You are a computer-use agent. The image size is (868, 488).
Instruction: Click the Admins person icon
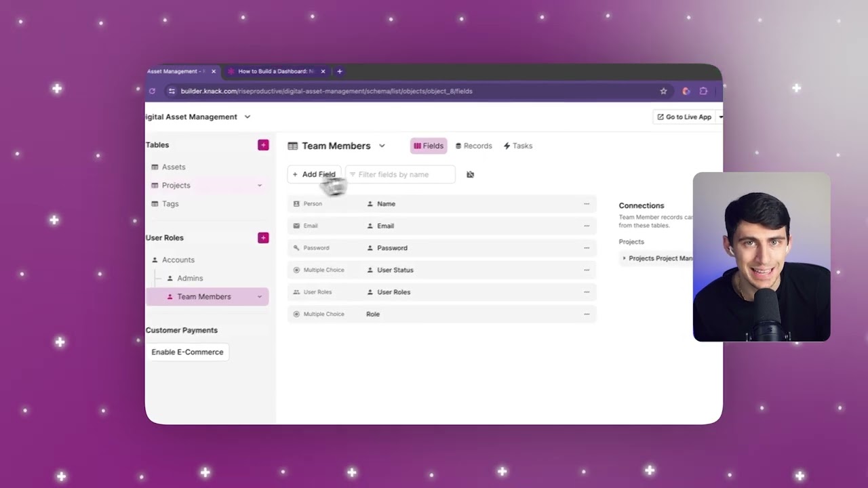click(x=170, y=278)
